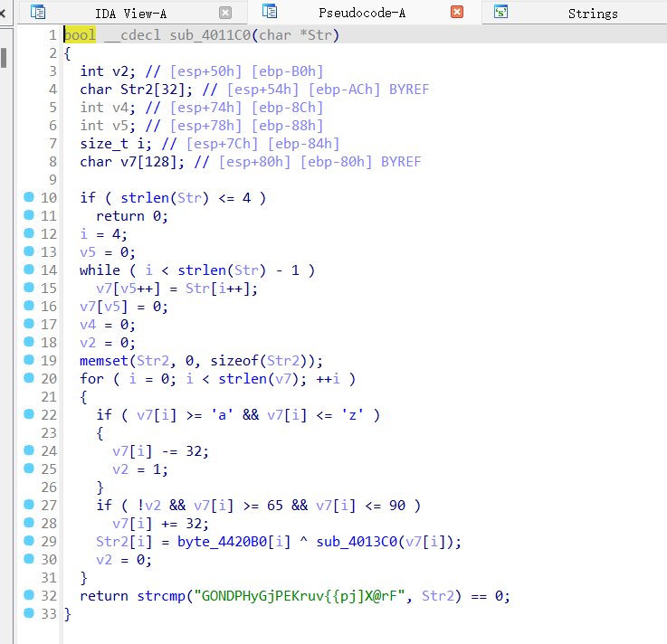
Task: Select the comparison string "GONDPHyGjPEKruv{{pj]X@rF"
Action: click(300, 596)
